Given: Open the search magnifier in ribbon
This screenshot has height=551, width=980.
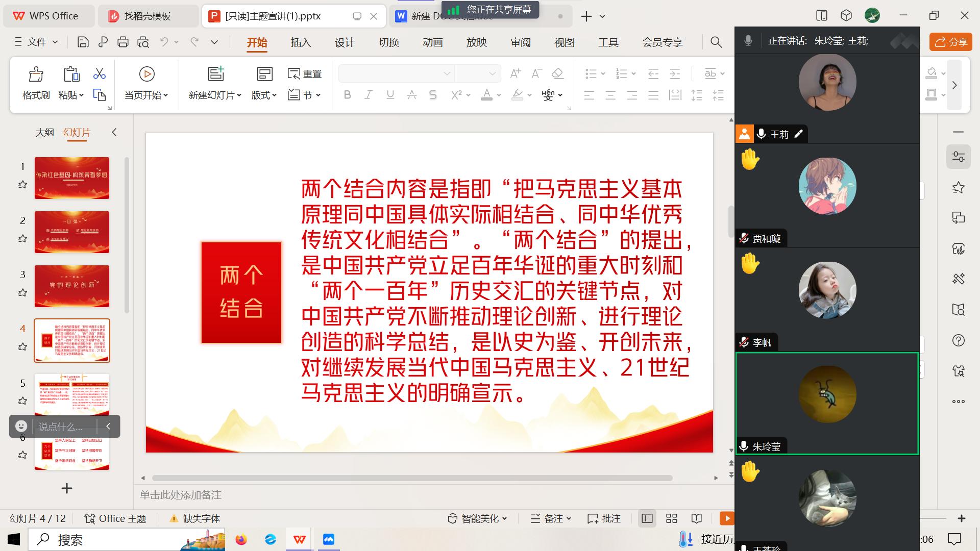Looking at the screenshot, I should 716,42.
